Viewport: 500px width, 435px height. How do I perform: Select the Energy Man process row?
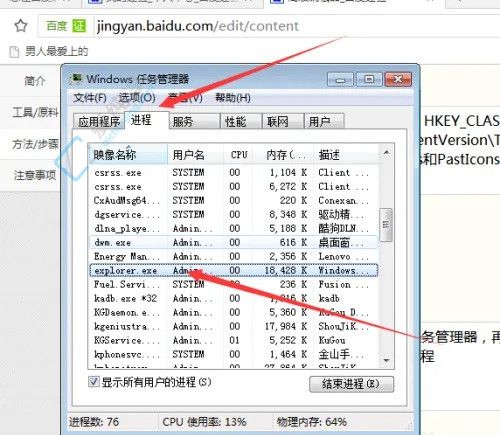pyautogui.click(x=233, y=257)
